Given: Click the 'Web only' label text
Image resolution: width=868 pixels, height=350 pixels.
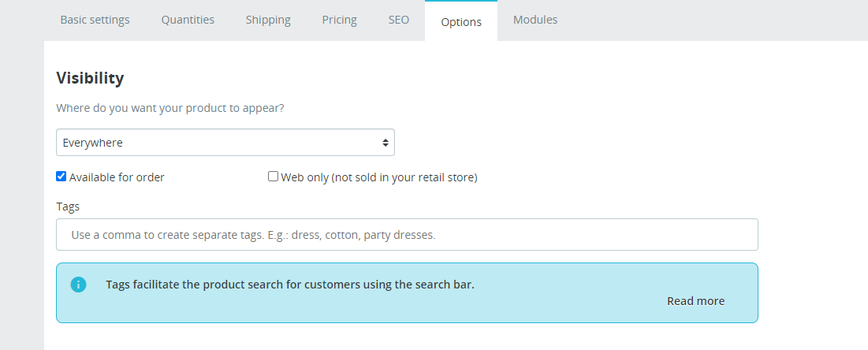Looking at the screenshot, I should point(379,177).
